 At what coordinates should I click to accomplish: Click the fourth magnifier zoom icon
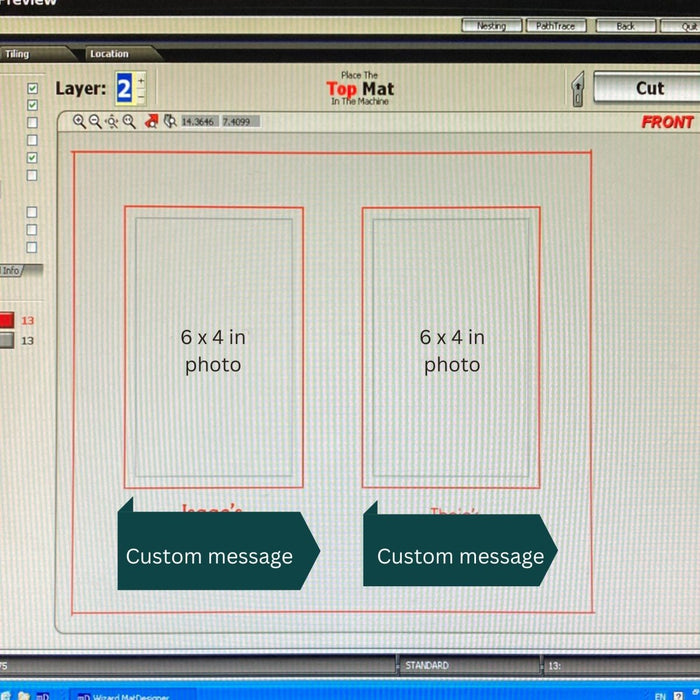[129, 121]
